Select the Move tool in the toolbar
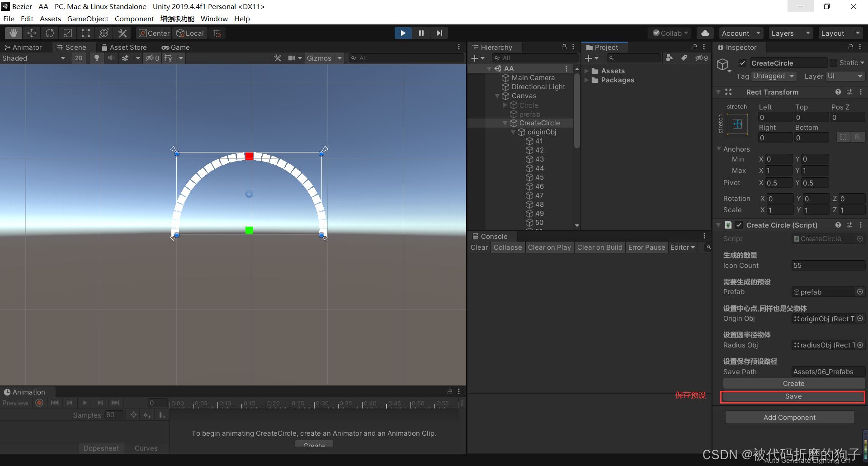 pos(32,33)
